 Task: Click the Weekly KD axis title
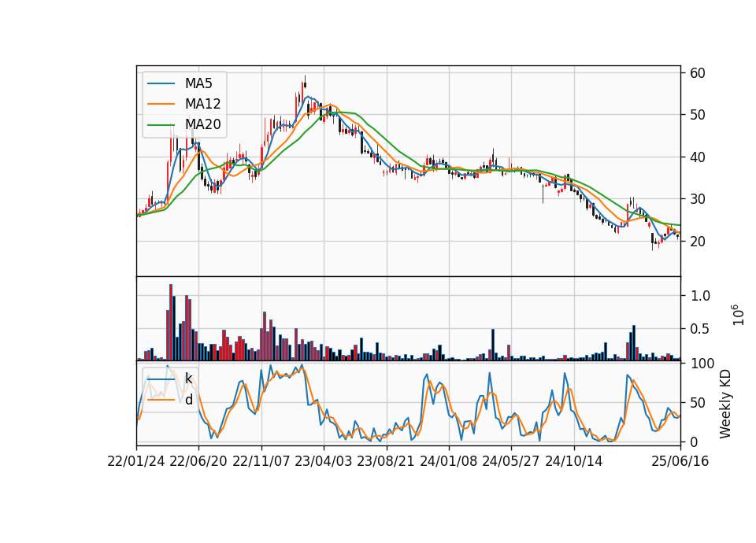tap(725, 404)
